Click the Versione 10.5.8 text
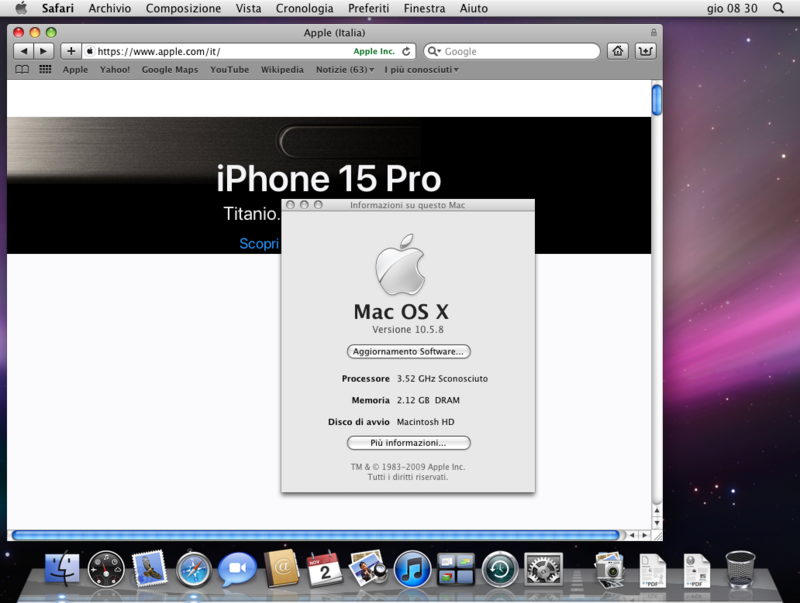The width and height of the screenshot is (800, 603). click(408, 330)
